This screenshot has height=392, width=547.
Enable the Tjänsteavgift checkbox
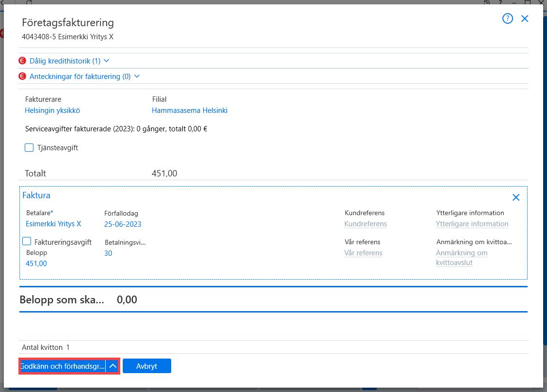click(29, 147)
